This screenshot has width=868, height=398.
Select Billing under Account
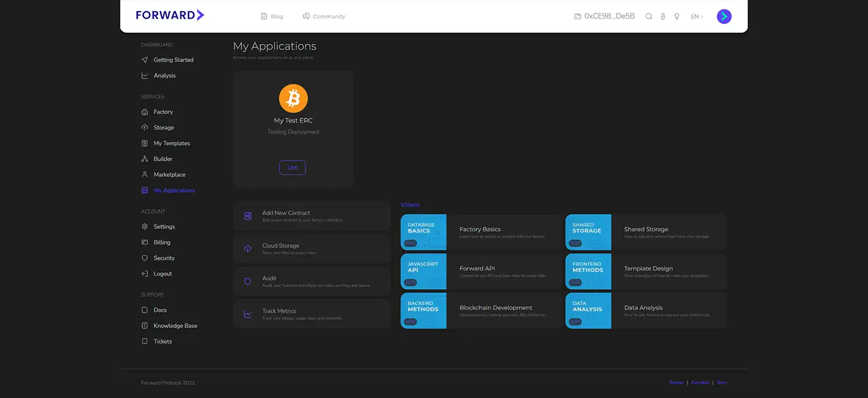point(162,242)
